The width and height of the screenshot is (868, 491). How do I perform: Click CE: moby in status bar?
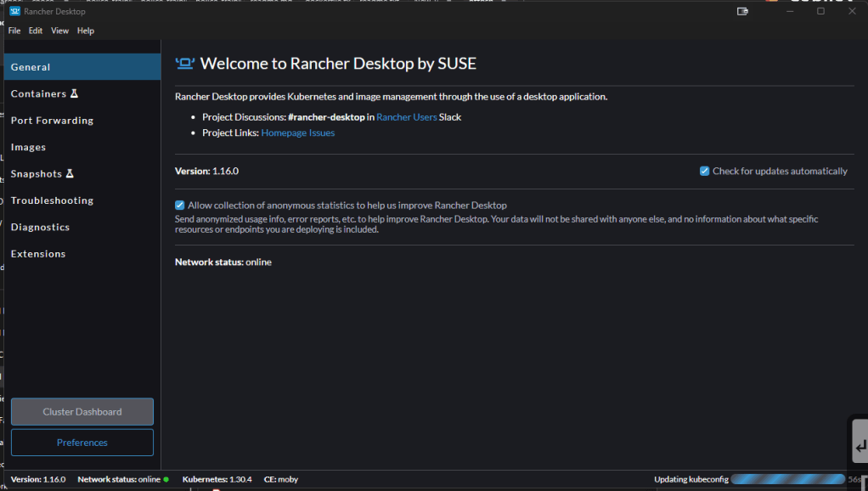(280, 479)
